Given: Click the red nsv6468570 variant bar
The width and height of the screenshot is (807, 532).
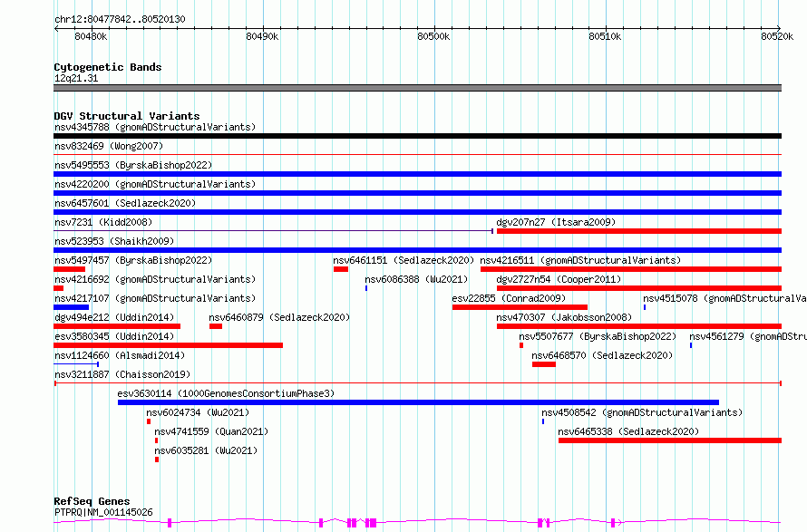Looking at the screenshot, I should point(544,364).
